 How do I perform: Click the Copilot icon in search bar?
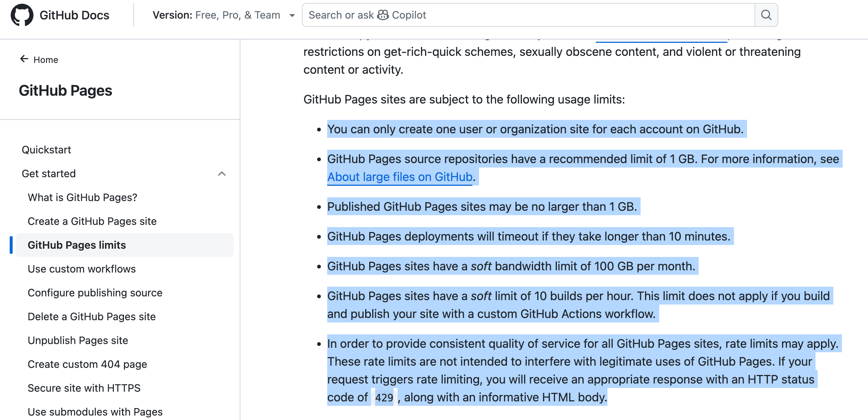(383, 15)
